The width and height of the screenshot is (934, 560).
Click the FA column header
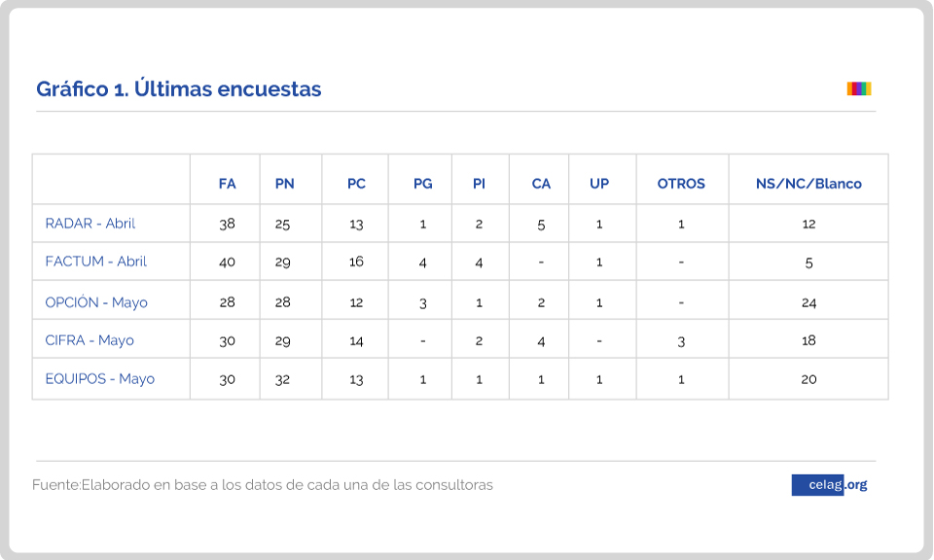tap(227, 184)
